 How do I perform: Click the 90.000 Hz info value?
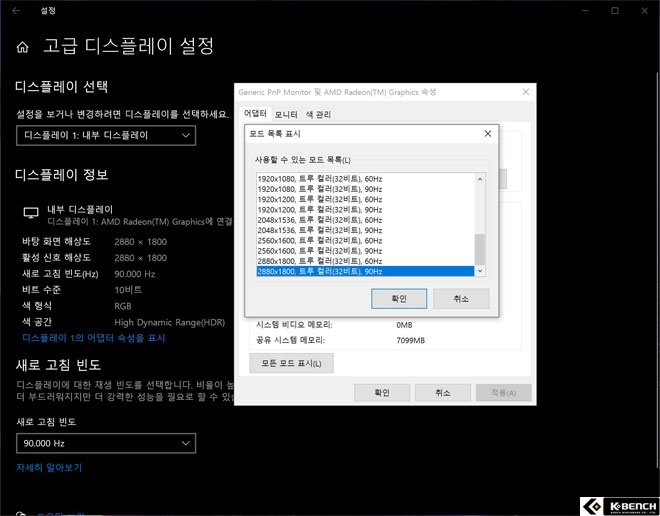(x=135, y=274)
